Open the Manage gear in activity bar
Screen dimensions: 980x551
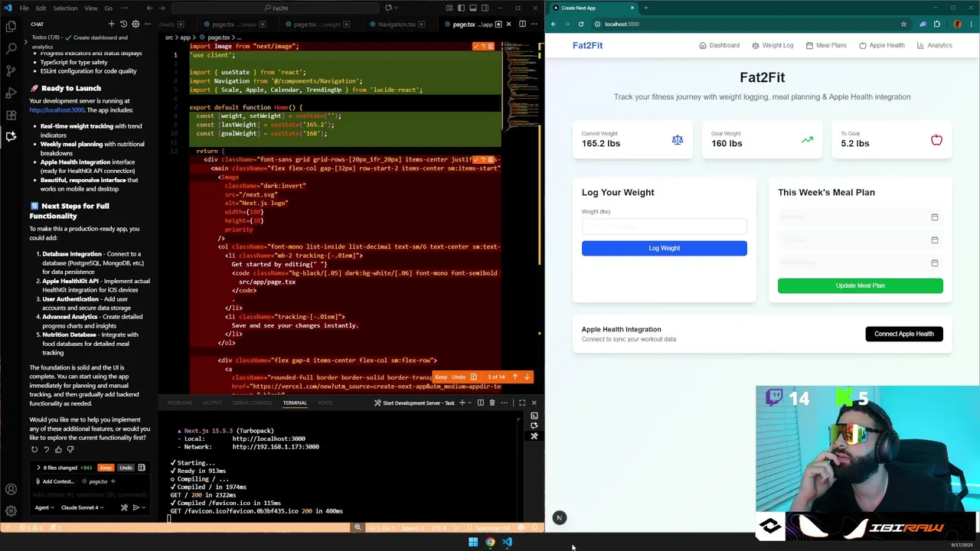tap(11, 510)
